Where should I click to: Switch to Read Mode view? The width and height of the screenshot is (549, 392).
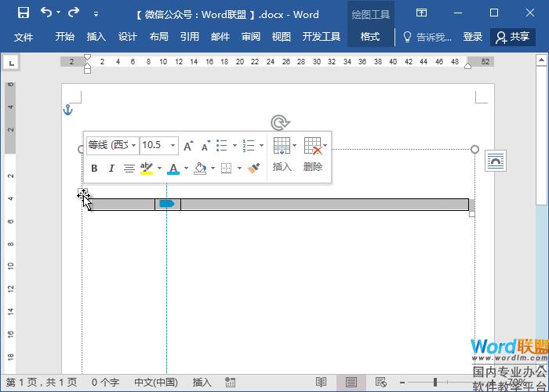tap(321, 383)
